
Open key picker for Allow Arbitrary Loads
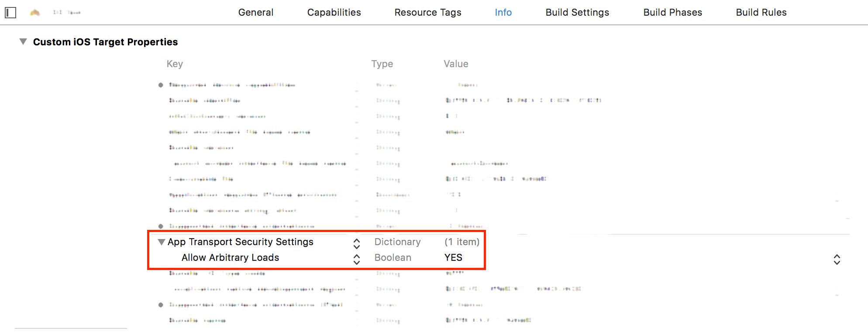(x=357, y=260)
